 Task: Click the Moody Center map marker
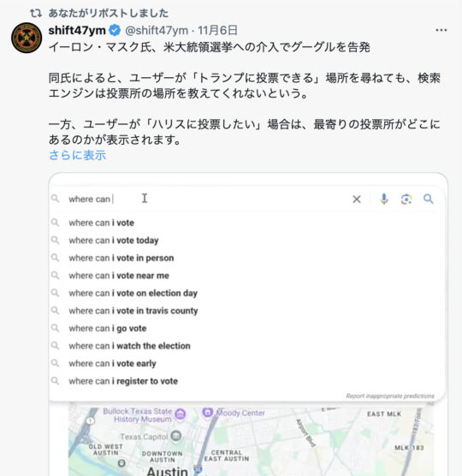(x=208, y=413)
